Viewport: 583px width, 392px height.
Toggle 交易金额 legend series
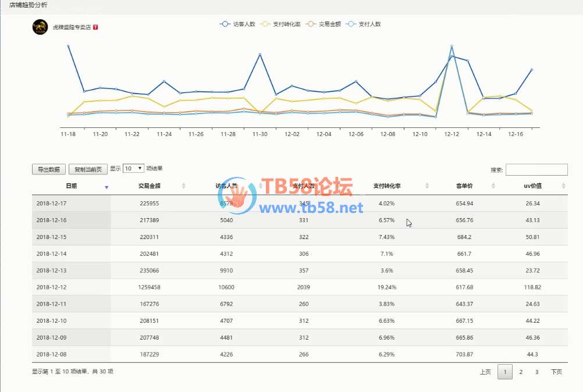323,24
